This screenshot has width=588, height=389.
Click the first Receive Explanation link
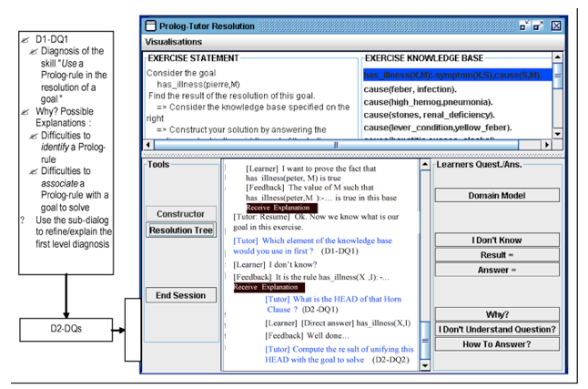[281, 208]
